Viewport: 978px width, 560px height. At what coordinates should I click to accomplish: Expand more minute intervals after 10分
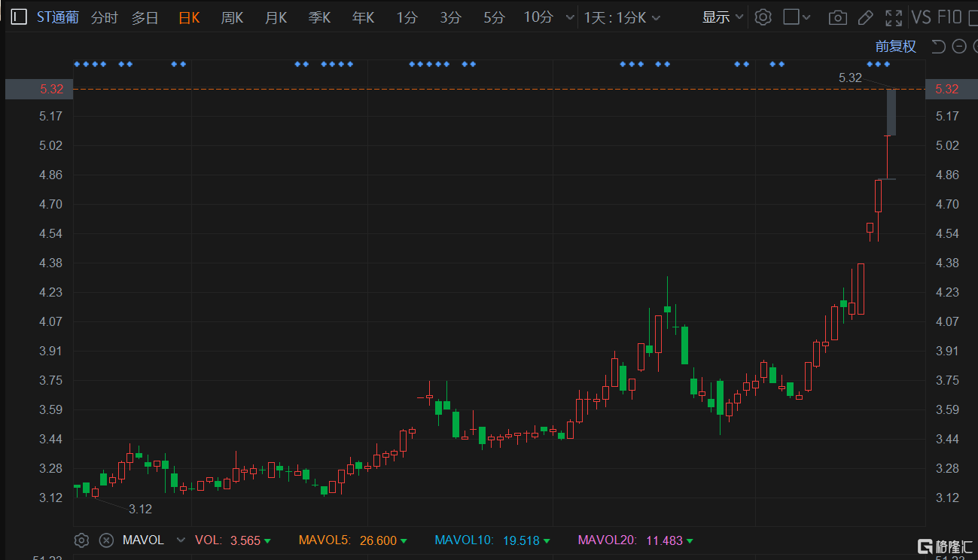(568, 17)
